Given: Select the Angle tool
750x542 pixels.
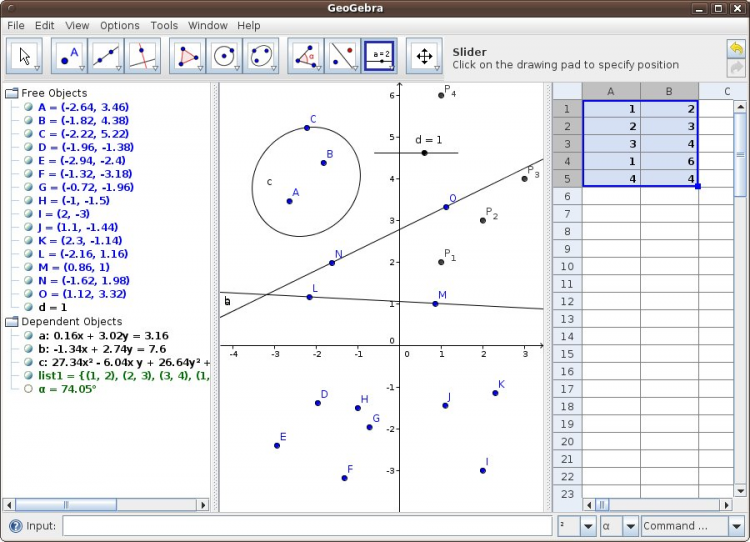Looking at the screenshot, I should [x=305, y=57].
